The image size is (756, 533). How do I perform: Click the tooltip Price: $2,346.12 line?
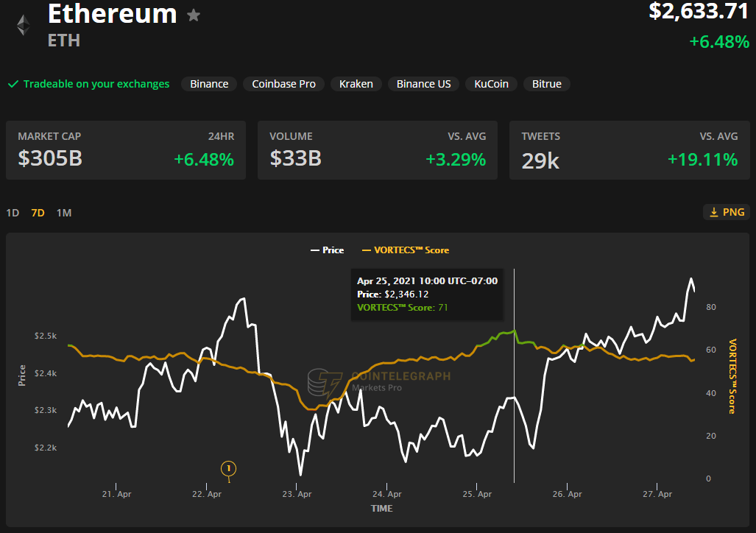[392, 294]
